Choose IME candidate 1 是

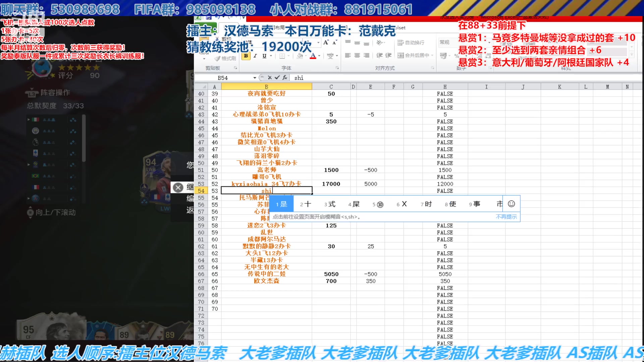click(281, 204)
